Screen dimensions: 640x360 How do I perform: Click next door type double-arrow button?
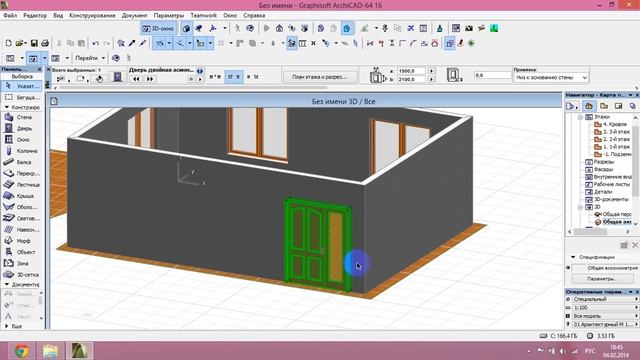point(150,79)
